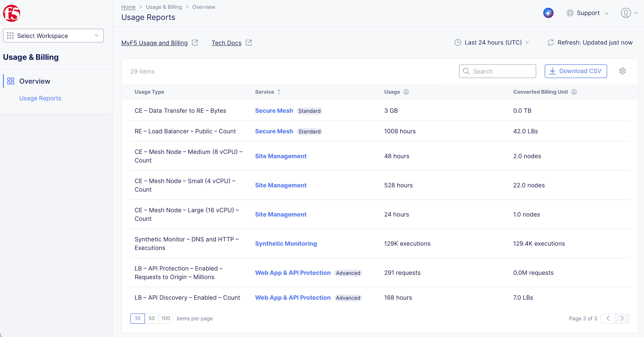Click the Refresh circular arrows icon
The height and width of the screenshot is (337, 644).
pyautogui.click(x=551, y=42)
